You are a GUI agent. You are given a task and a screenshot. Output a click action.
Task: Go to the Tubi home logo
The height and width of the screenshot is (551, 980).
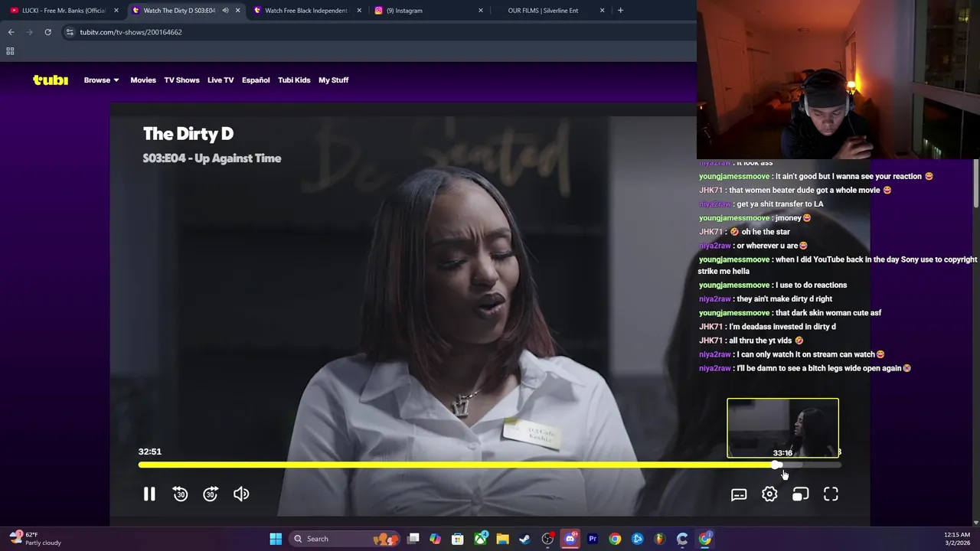pos(51,80)
